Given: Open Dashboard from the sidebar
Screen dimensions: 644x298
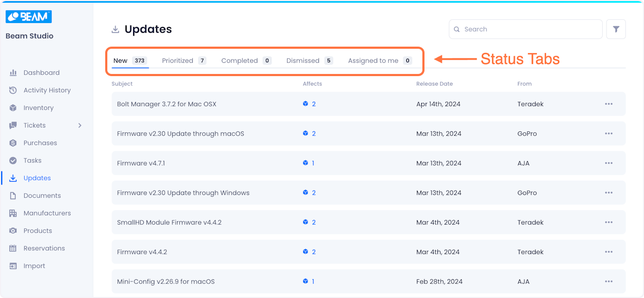Looking at the screenshot, I should (41, 73).
